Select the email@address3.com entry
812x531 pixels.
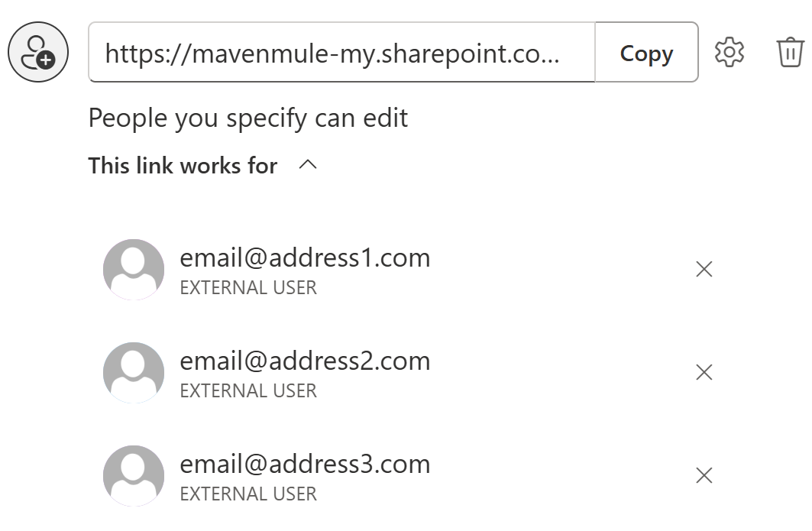(x=305, y=465)
